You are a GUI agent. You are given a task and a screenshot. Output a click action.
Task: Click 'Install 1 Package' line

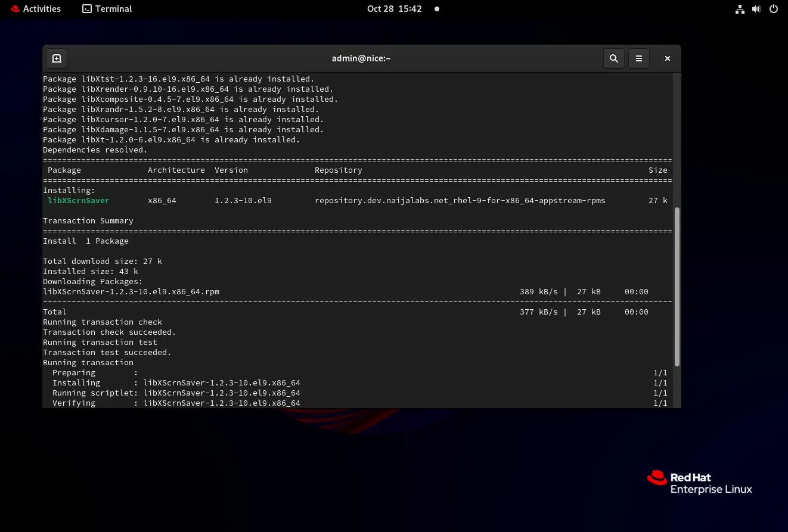[x=86, y=241]
